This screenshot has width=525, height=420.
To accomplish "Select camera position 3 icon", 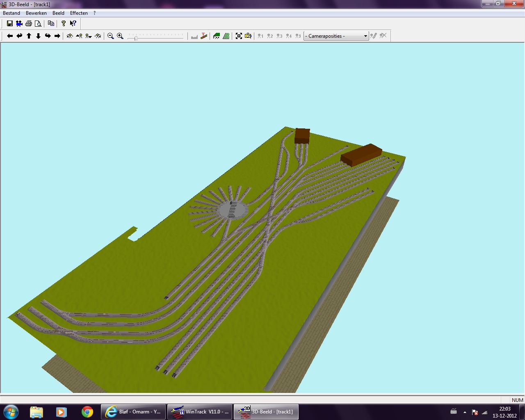I will (279, 36).
